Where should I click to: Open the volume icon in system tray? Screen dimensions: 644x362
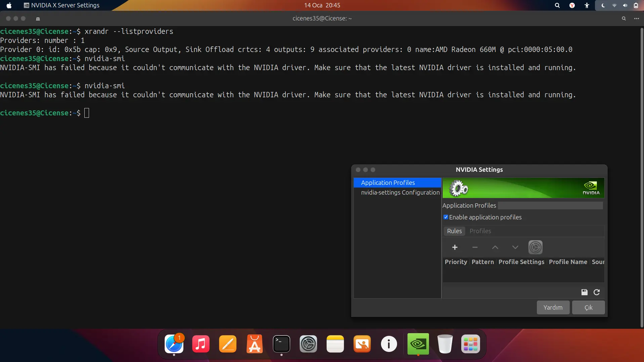pyautogui.click(x=625, y=5)
